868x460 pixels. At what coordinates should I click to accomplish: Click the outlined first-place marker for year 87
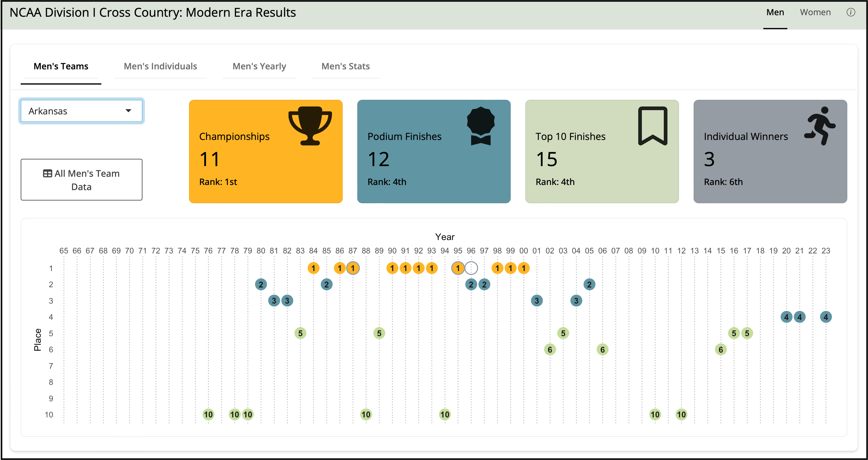[353, 268]
